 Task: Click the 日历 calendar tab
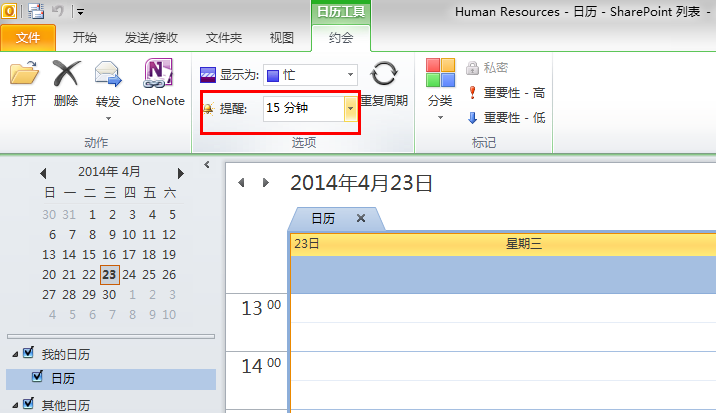pyautogui.click(x=323, y=219)
